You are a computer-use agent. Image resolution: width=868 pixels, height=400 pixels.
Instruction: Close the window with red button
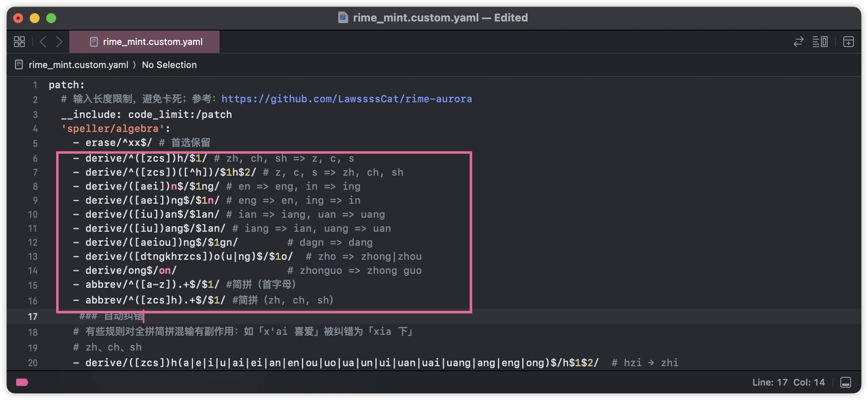tap(18, 18)
